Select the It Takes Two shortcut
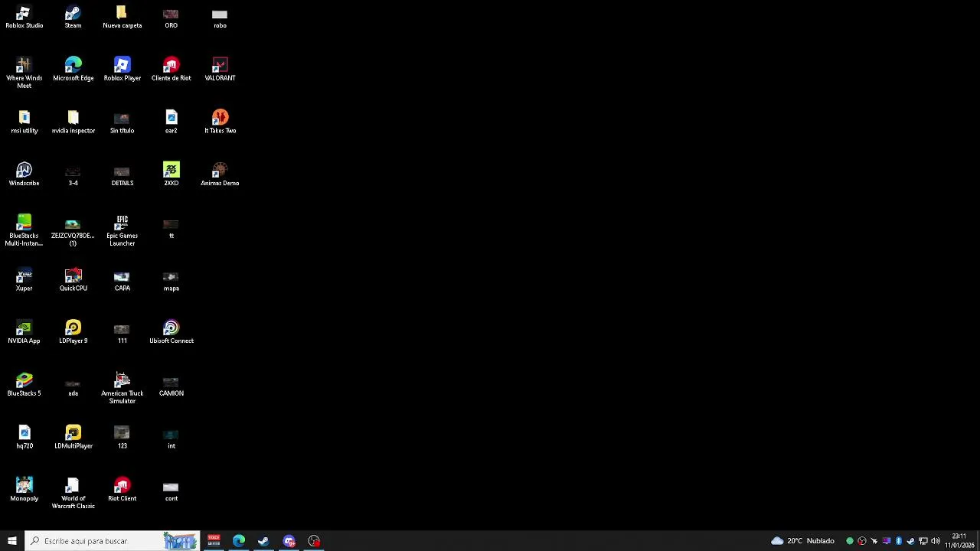The width and height of the screenshot is (980, 551). point(220,122)
